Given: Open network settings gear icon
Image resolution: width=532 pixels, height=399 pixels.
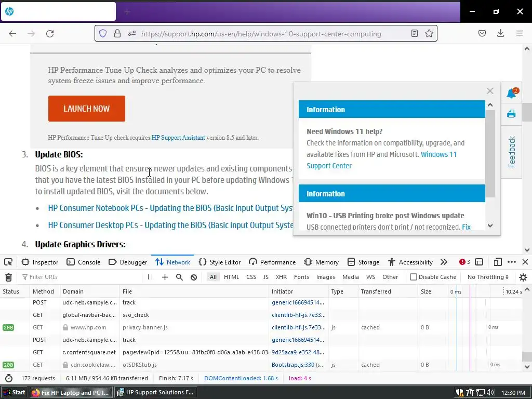Looking at the screenshot, I should [x=523, y=277].
